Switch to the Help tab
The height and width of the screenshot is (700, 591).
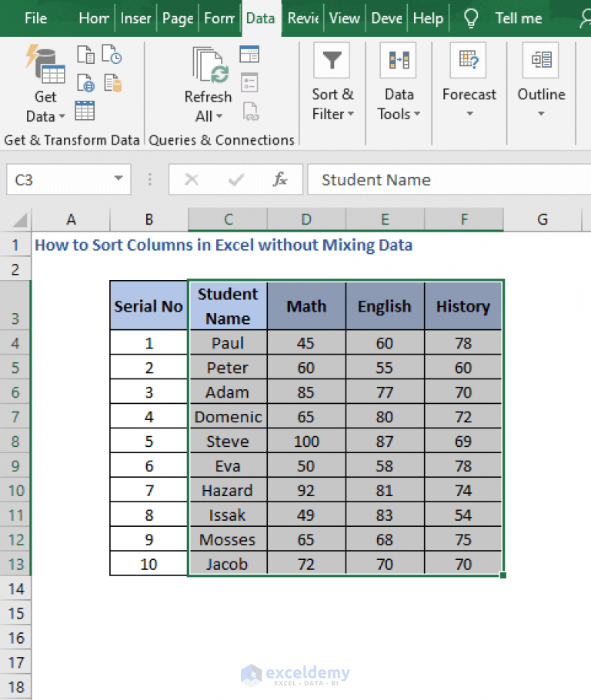click(428, 18)
